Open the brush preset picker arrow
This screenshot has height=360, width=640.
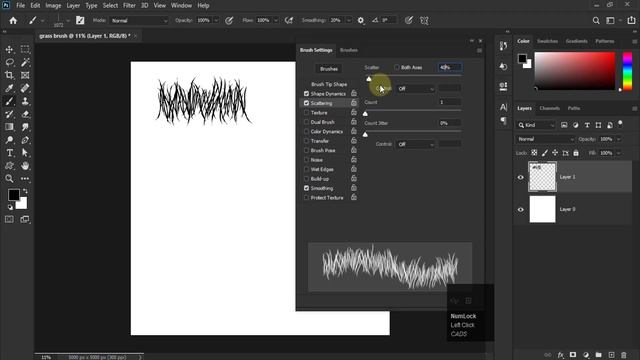(x=68, y=20)
